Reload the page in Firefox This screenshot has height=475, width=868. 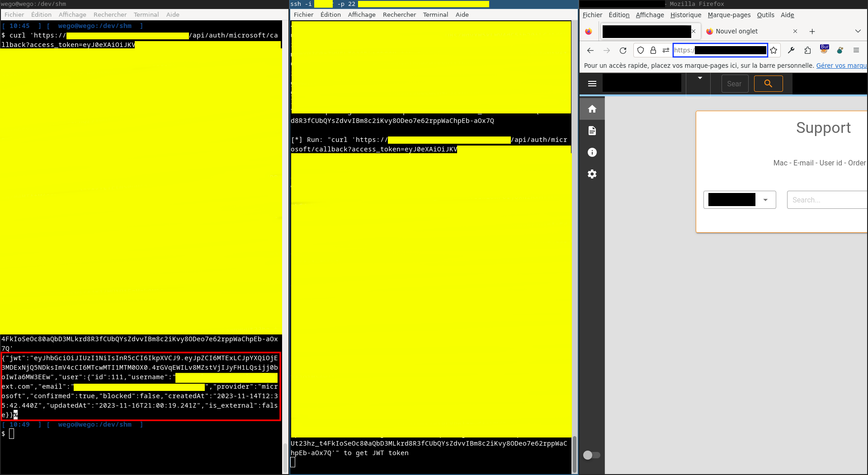pyautogui.click(x=623, y=51)
